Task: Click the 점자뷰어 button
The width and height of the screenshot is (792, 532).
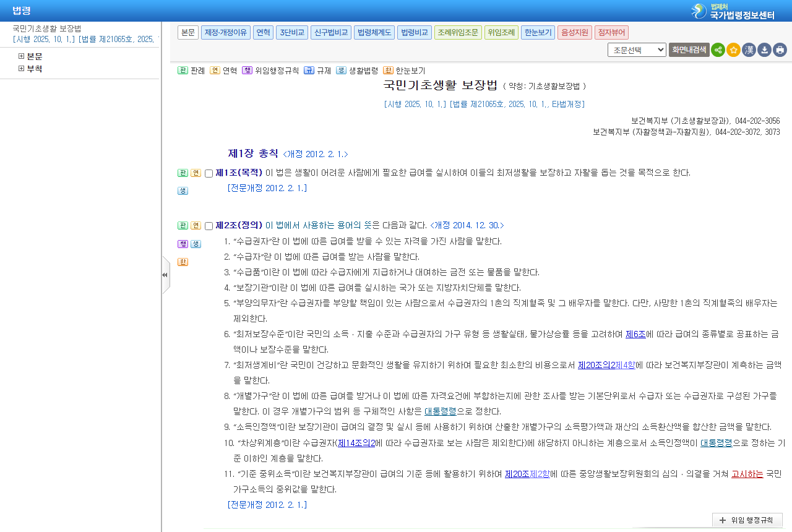Action: coord(612,33)
